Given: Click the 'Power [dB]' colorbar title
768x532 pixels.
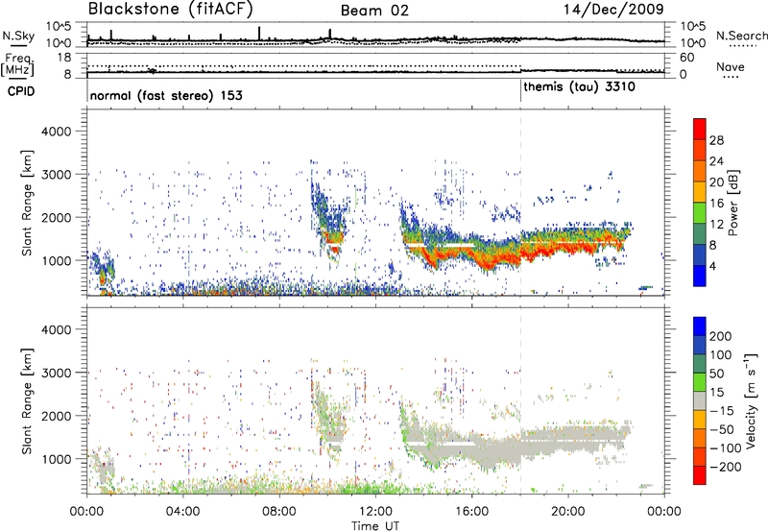Looking at the screenshot, I should point(732,203).
